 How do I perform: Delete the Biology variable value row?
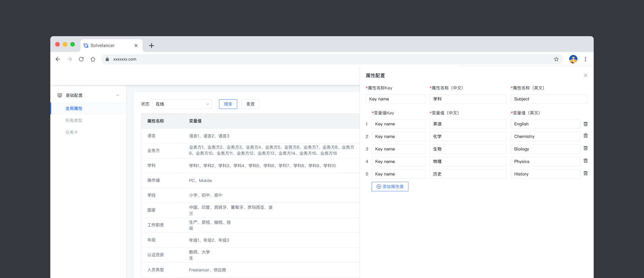click(x=585, y=148)
